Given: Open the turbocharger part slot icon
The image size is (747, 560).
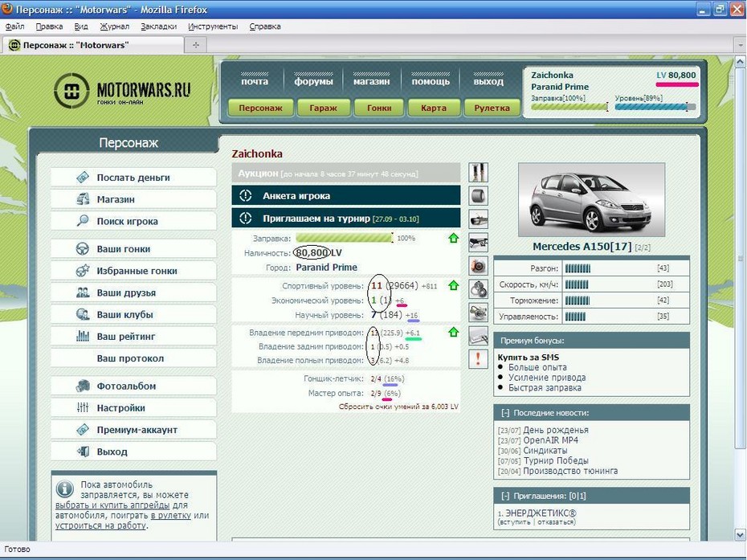Looking at the screenshot, I should [x=478, y=313].
